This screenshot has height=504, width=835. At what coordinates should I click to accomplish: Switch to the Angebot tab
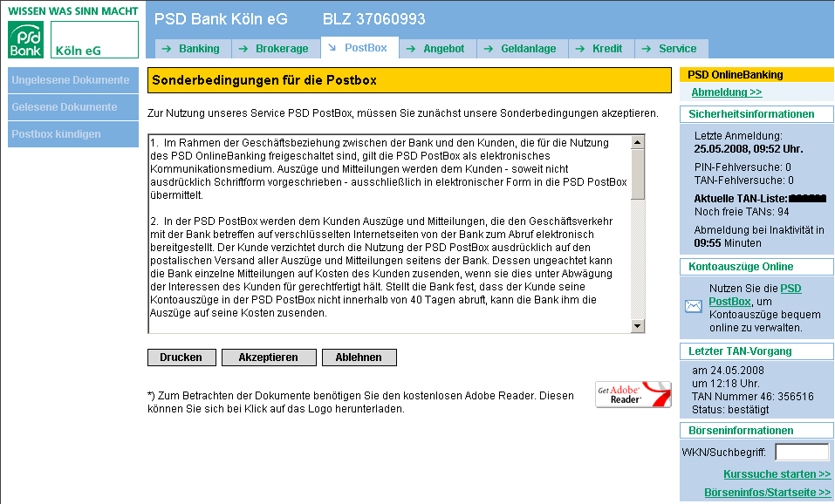(438, 49)
